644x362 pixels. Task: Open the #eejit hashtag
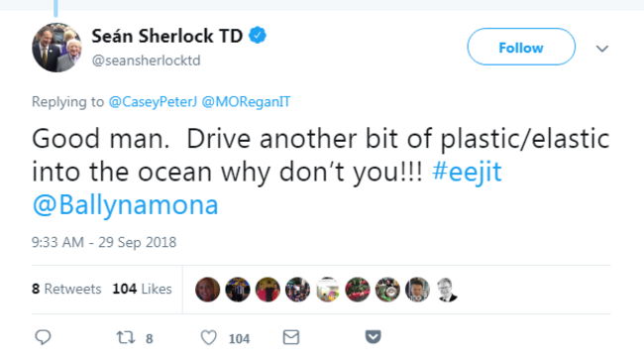[467, 172]
